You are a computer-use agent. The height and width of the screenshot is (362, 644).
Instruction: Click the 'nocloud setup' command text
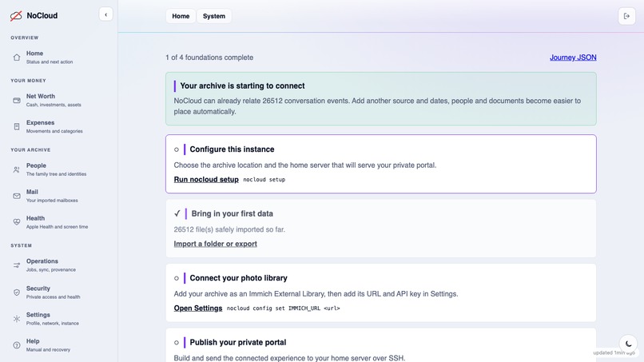tap(264, 180)
